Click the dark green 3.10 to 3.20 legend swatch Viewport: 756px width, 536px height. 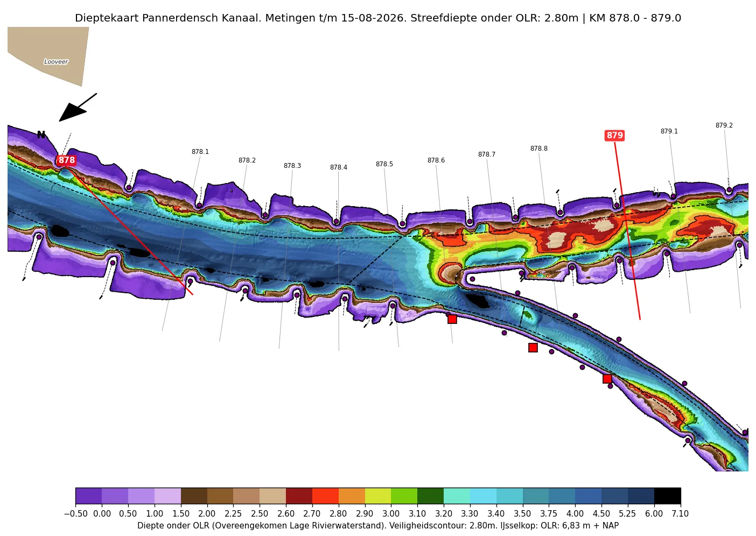tap(430, 496)
